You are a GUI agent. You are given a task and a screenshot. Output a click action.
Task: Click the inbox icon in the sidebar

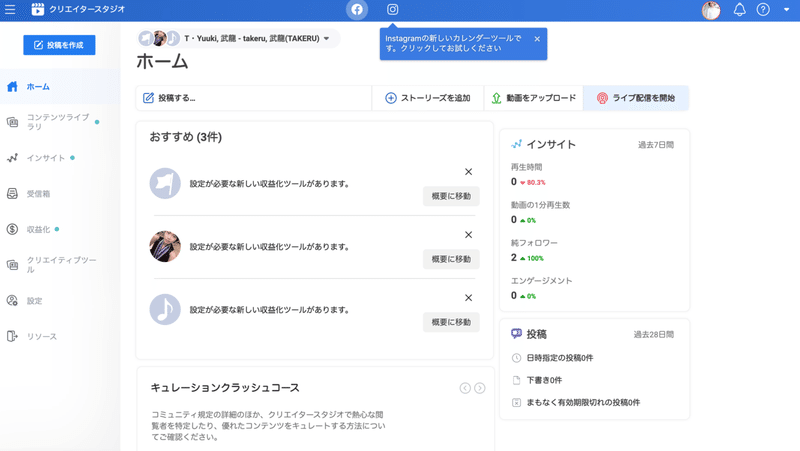click(12, 193)
